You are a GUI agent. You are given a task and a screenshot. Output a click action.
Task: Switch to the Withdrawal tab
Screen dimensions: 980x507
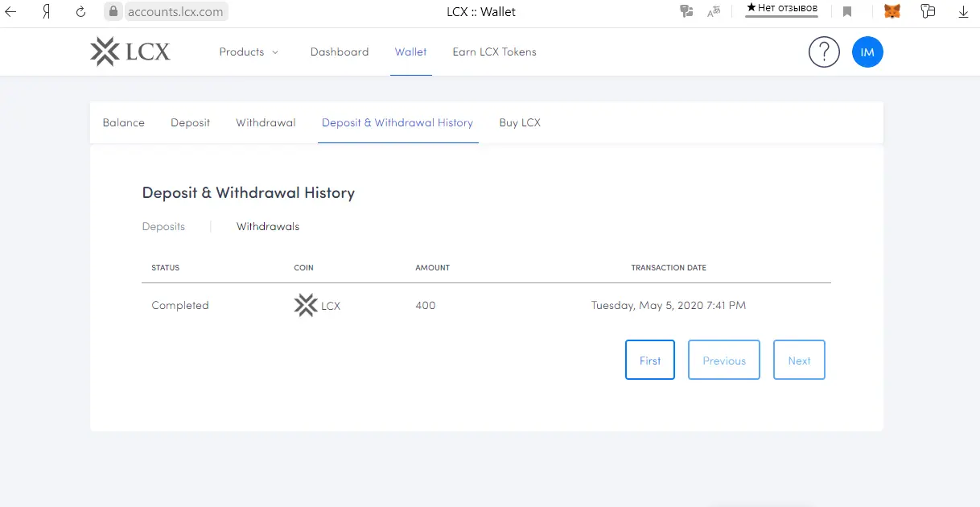[266, 123]
